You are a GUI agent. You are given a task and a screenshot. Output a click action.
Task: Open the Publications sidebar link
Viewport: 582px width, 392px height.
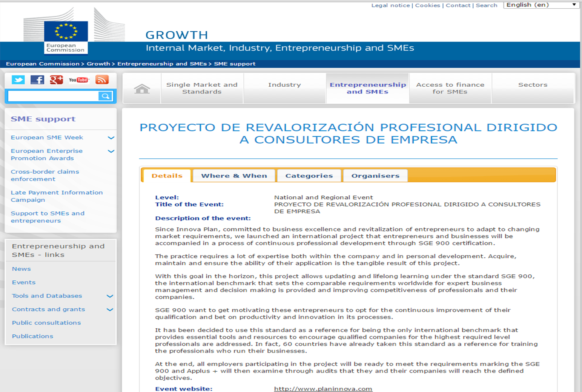pyautogui.click(x=32, y=336)
